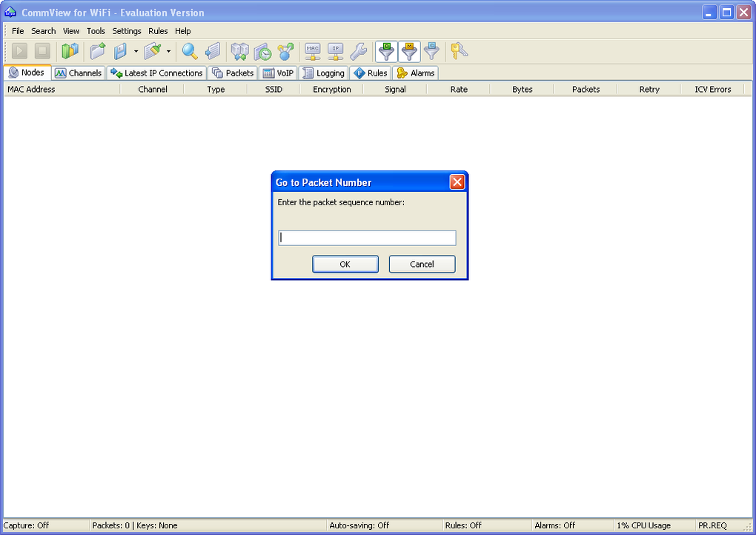The width and height of the screenshot is (756, 535).
Task: Open the Settings menu
Action: (127, 31)
